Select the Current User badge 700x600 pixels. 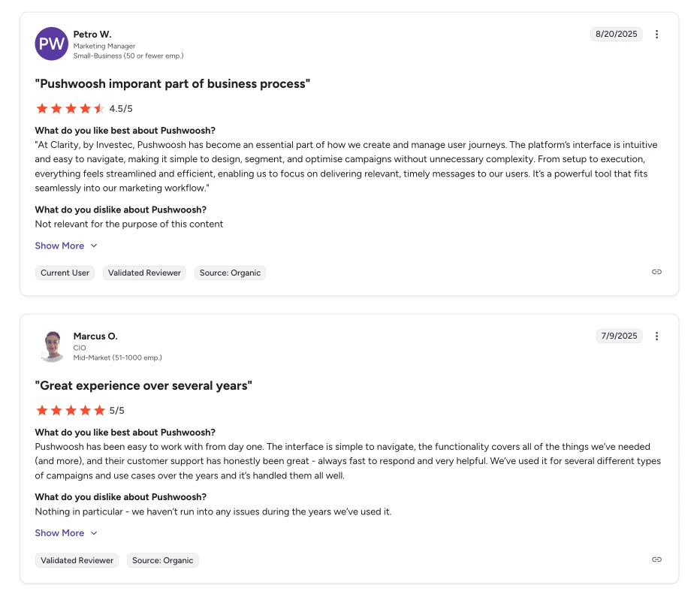(65, 273)
